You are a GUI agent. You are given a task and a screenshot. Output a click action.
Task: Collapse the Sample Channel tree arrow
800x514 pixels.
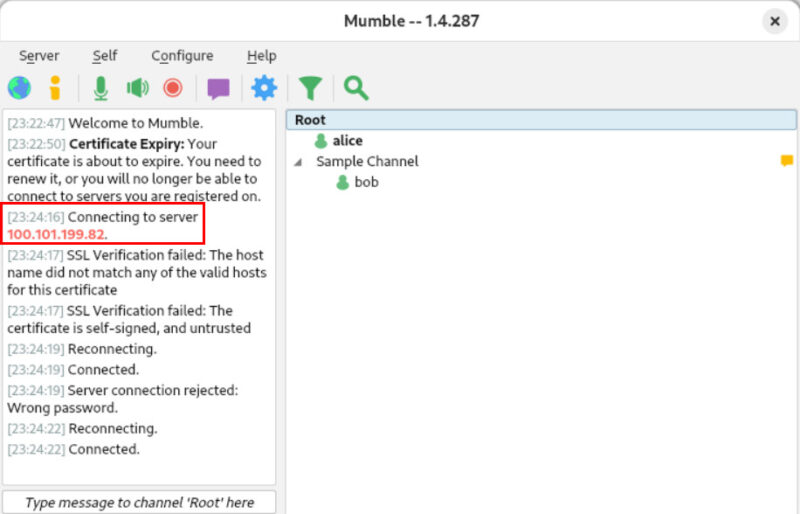tap(298, 162)
